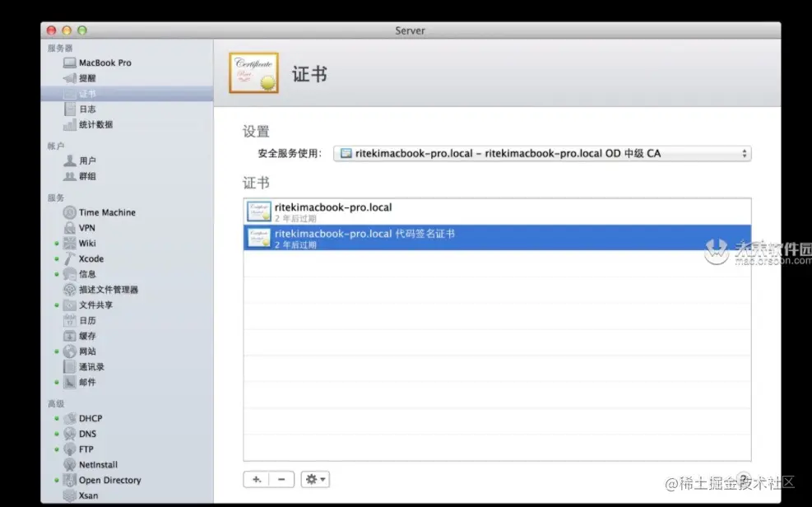812x507 pixels.
Task: Open the 群组 groups section
Action: (80, 177)
